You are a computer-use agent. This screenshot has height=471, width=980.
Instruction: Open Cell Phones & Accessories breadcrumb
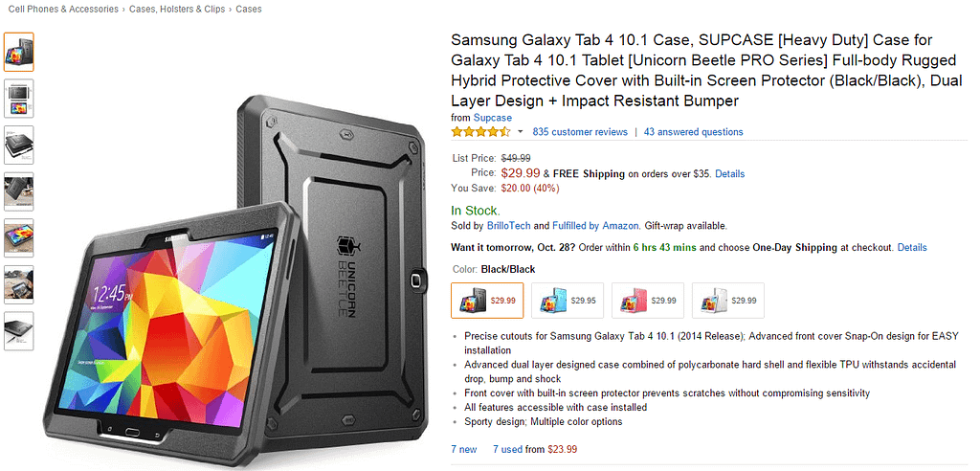[x=63, y=10]
